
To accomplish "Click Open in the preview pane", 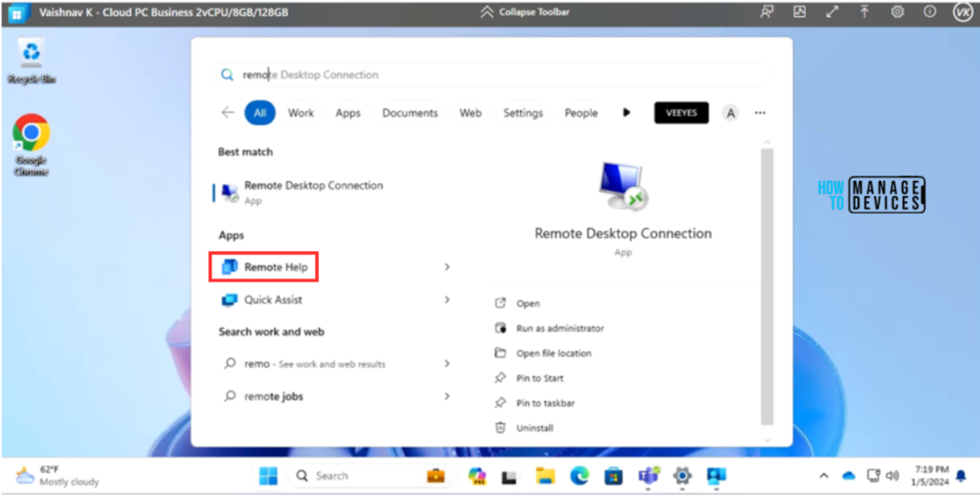I will [518, 304].
